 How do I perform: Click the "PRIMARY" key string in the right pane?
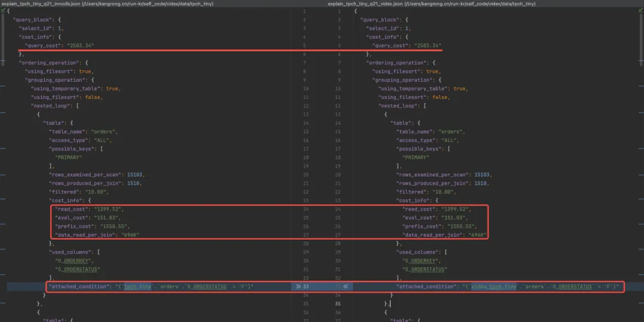415,157
